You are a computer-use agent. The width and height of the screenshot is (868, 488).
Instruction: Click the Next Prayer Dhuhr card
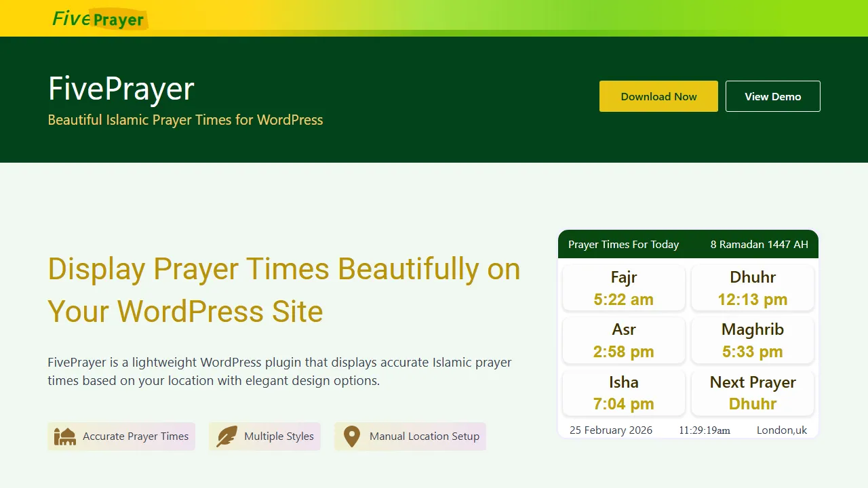pyautogui.click(x=752, y=392)
